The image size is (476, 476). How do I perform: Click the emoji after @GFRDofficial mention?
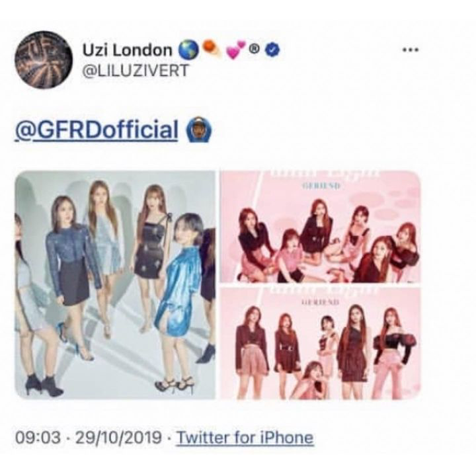coord(199,130)
